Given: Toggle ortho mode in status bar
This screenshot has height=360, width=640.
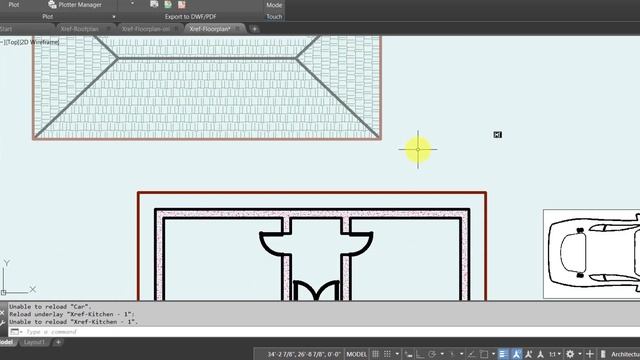Looking at the screenshot, I should click(x=420, y=354).
